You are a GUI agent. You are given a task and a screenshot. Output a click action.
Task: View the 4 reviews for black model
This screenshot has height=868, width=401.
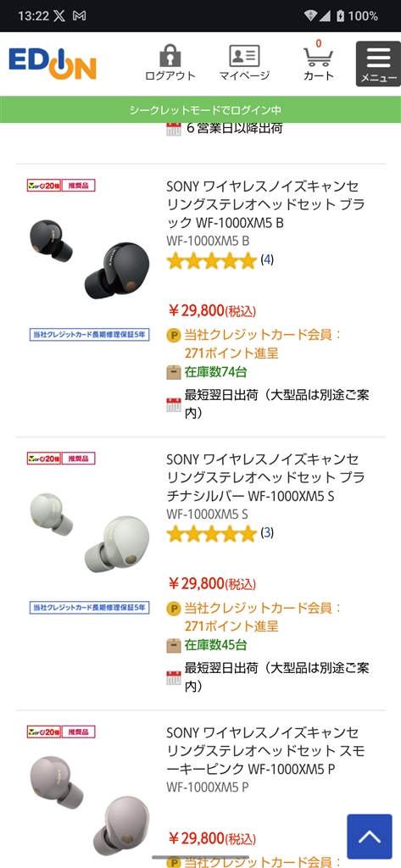(267, 259)
